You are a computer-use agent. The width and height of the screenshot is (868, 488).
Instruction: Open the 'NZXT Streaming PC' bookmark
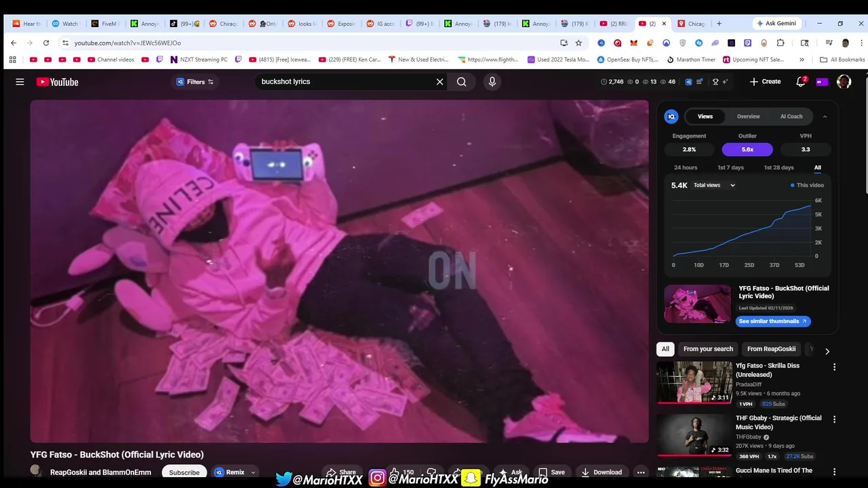199,60
